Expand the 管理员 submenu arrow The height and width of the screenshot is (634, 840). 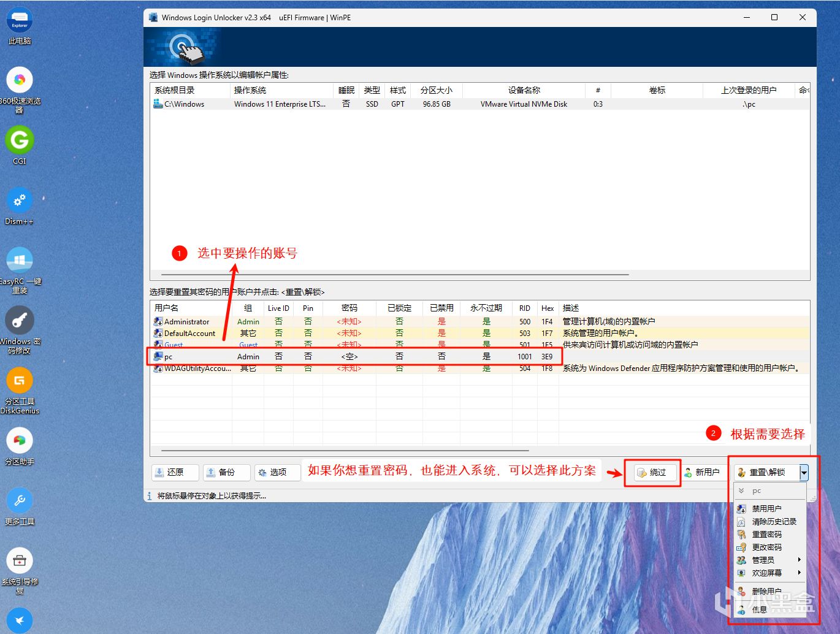click(800, 560)
